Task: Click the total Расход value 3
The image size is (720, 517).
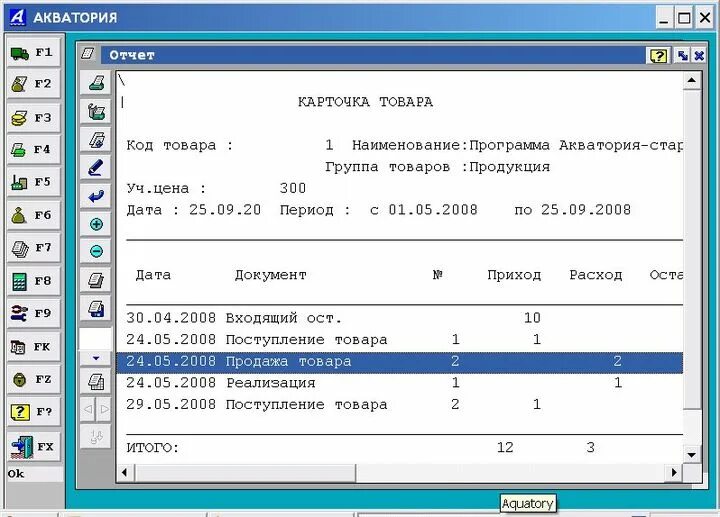Action: pyautogui.click(x=591, y=448)
